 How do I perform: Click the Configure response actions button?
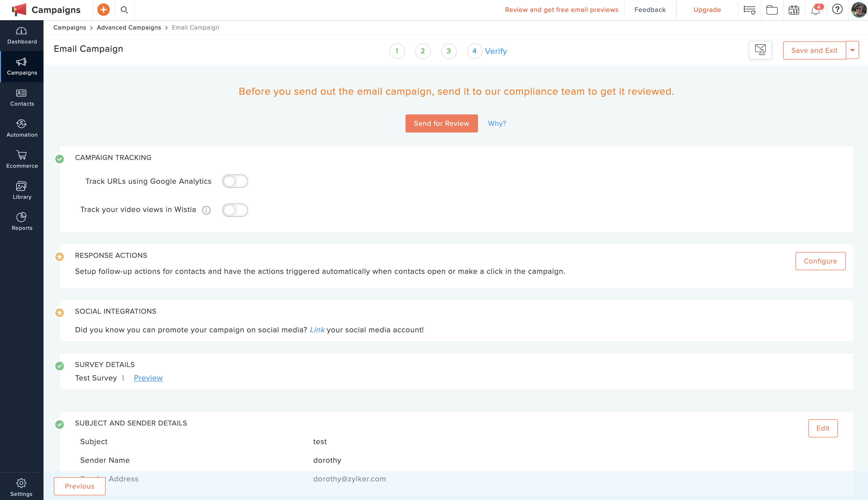pos(820,261)
